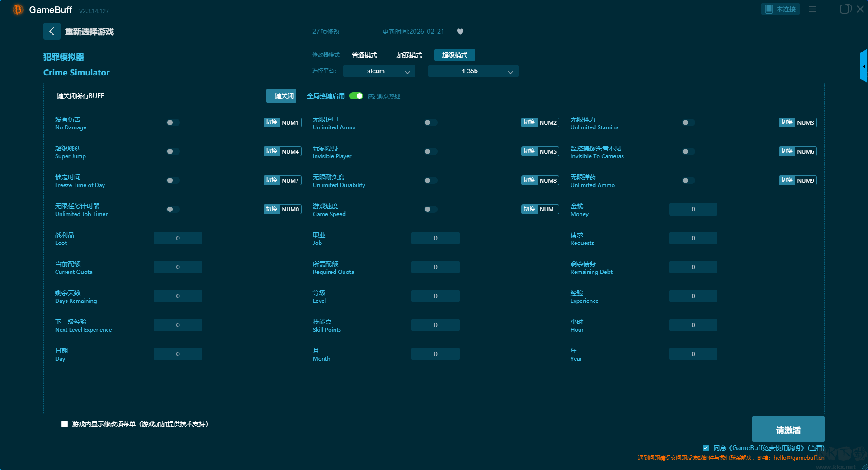Click the GameBuff logo icon
868x470 pixels.
[18, 9]
